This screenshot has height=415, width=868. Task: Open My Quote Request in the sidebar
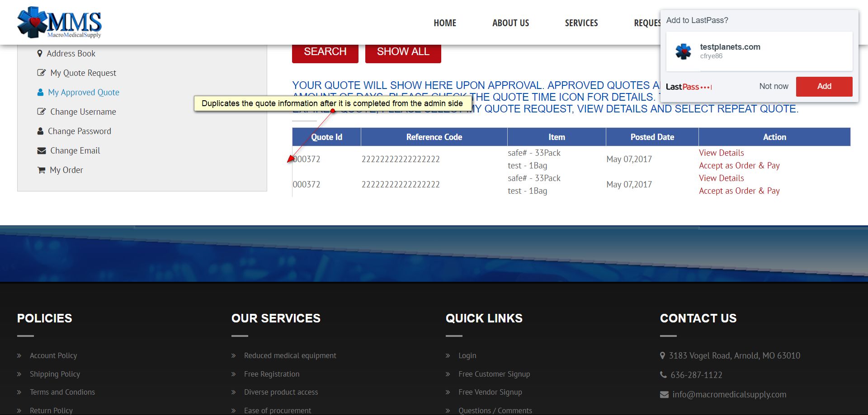[x=83, y=73]
